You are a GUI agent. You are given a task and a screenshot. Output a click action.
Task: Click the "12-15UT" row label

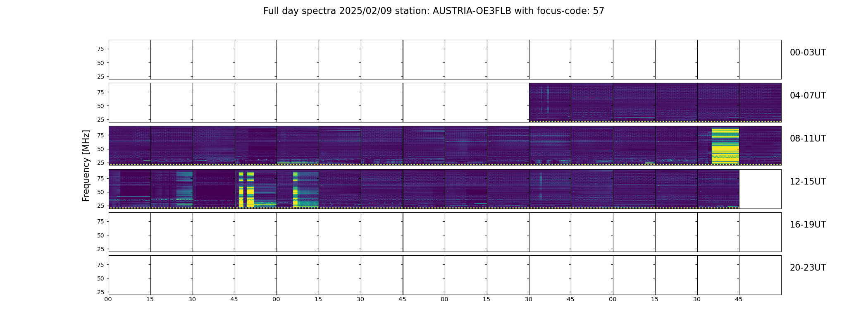click(808, 182)
